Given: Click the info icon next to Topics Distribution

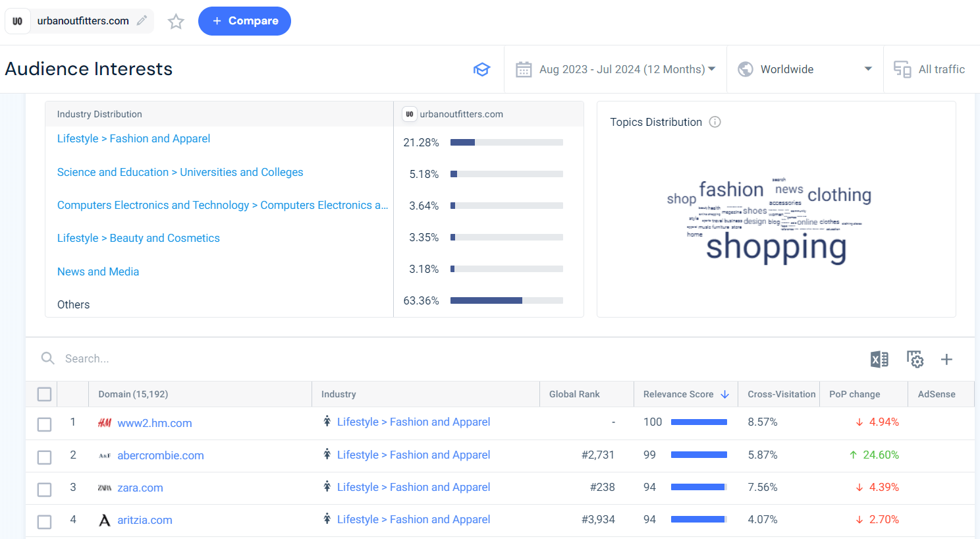Looking at the screenshot, I should 715,122.
